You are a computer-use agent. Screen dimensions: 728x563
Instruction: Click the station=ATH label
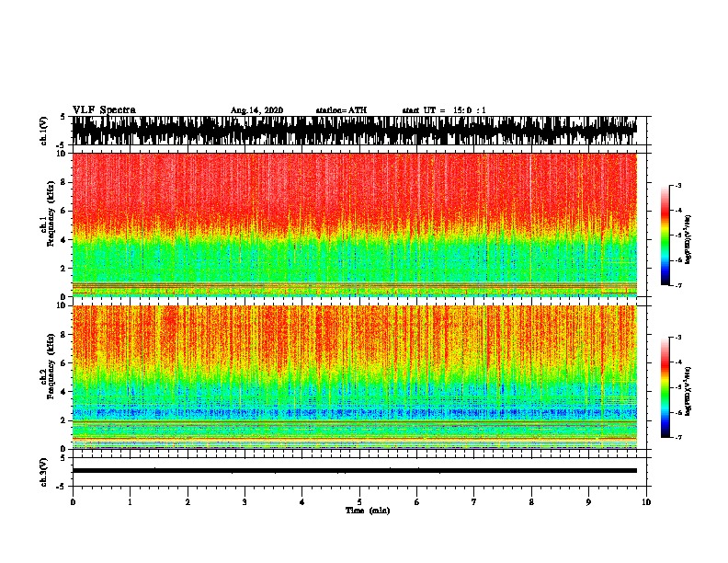pyautogui.click(x=341, y=110)
